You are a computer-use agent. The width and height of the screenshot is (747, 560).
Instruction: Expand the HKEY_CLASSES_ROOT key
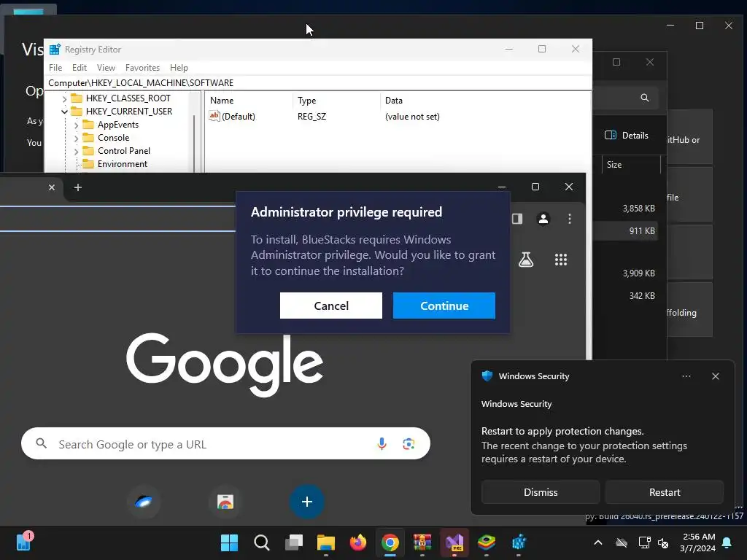(64, 98)
